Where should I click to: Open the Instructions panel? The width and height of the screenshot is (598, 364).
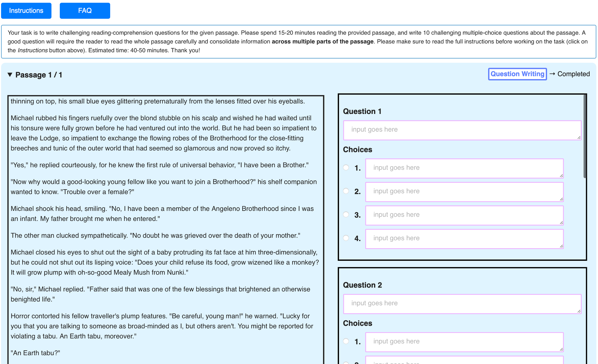[26, 11]
